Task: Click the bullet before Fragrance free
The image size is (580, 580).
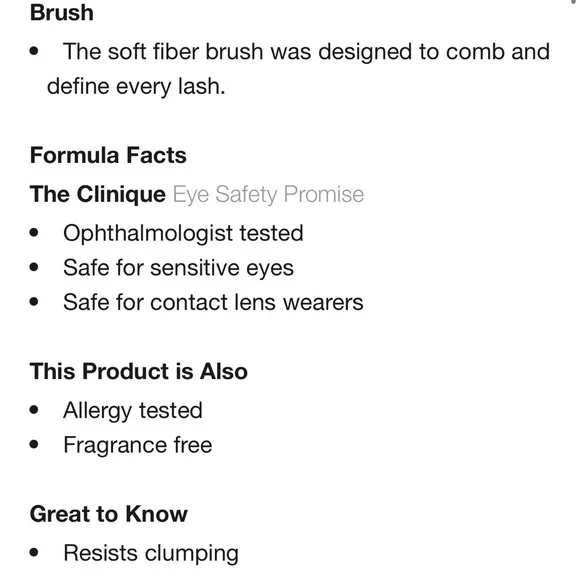Action: click(x=34, y=444)
